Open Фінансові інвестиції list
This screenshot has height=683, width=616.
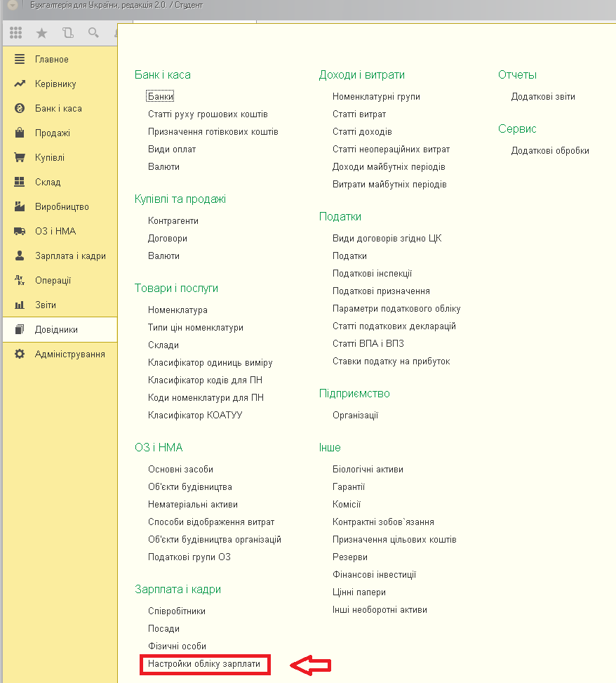pyautogui.click(x=375, y=574)
